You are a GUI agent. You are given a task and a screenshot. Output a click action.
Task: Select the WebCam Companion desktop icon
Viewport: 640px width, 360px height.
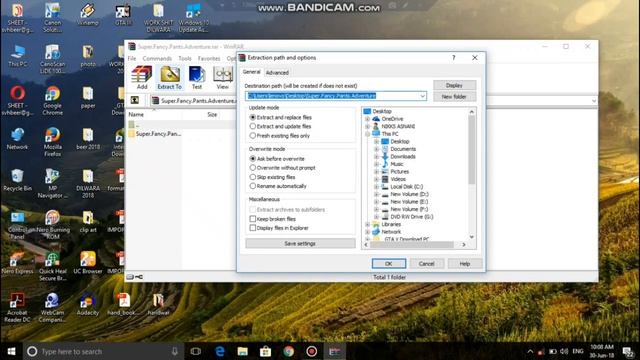(x=53, y=308)
